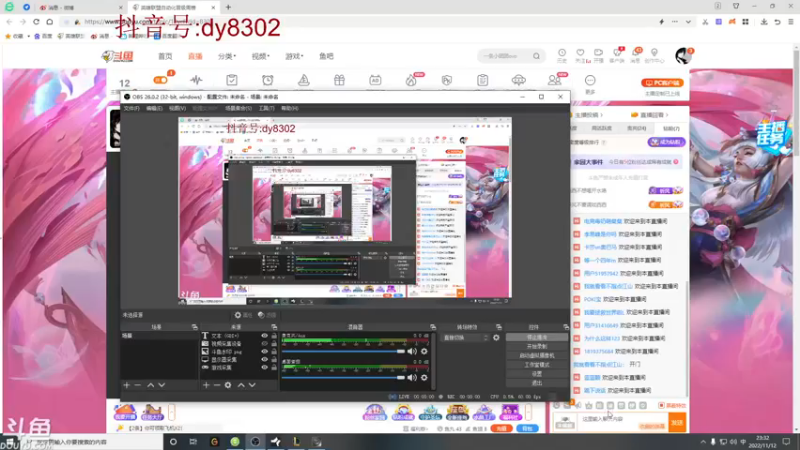Screen dimensions: 800x450
Task: Hide the 斗鱼水印 png source
Action: 264,352
